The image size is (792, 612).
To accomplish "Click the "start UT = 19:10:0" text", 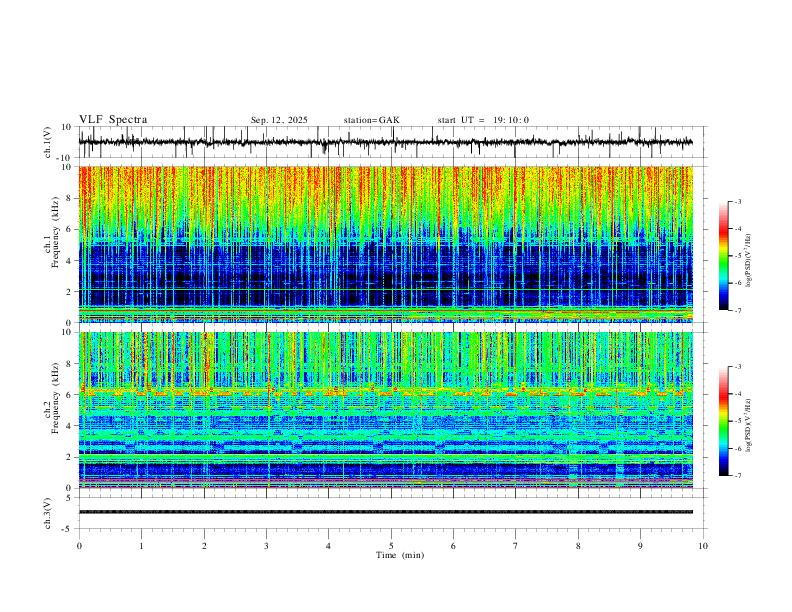I will coord(483,120).
